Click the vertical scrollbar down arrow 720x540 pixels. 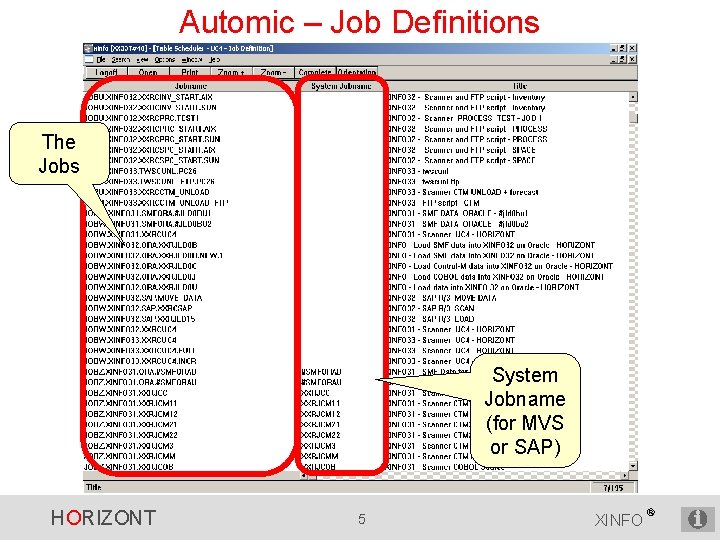(x=633, y=466)
